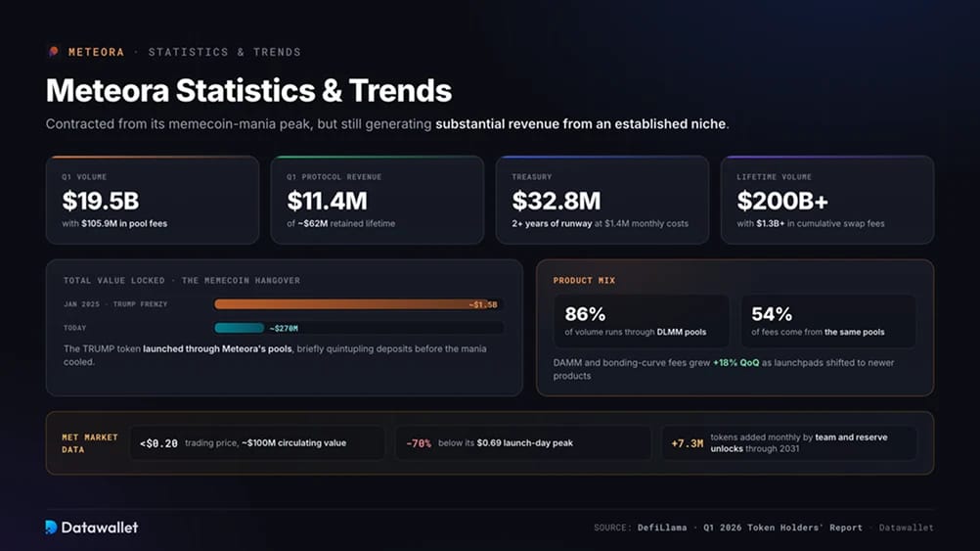Click the <$0.20 trading price value
The width and height of the screenshot is (980, 551).
point(158,443)
